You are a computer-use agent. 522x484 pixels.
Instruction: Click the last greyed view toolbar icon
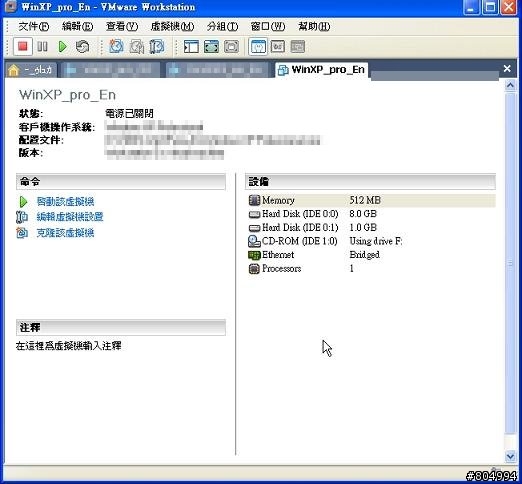(298, 47)
